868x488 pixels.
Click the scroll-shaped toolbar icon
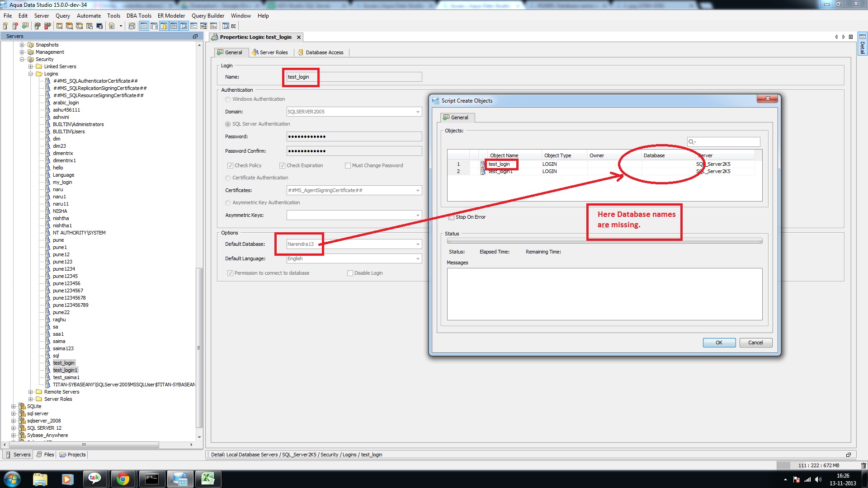132,26
